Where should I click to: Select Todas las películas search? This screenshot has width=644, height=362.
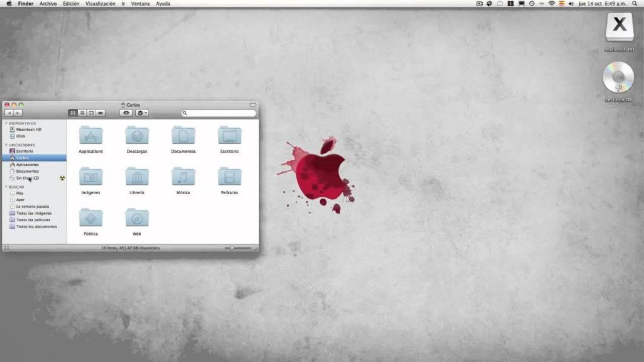(34, 219)
